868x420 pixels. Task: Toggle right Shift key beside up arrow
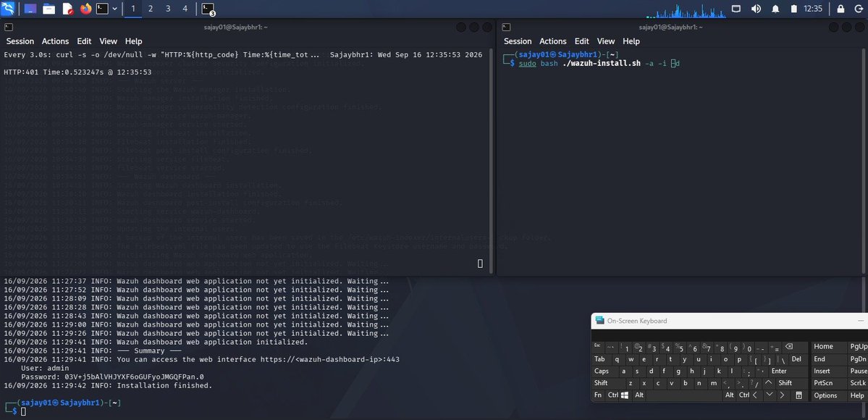coord(785,383)
